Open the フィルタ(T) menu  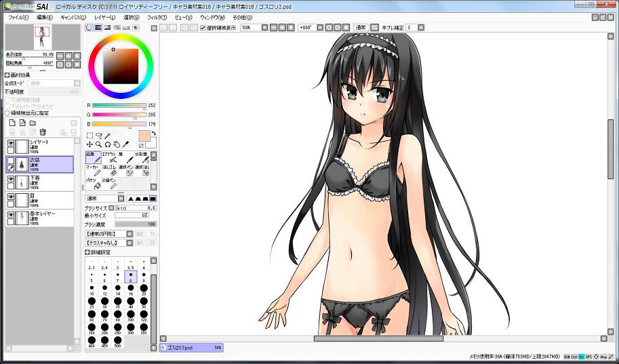click(157, 17)
